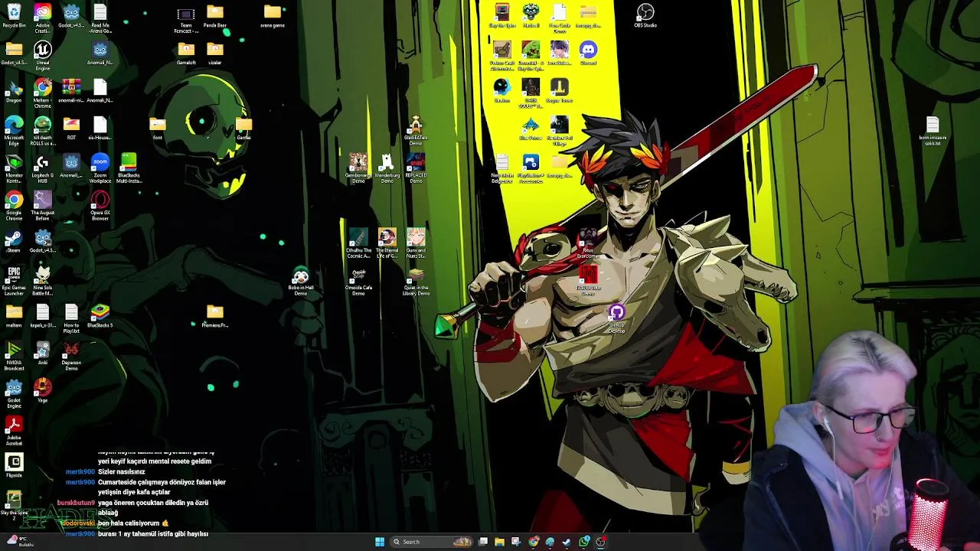Open the Gombonanza Demo shortcut
980x551 pixels.
tap(358, 168)
